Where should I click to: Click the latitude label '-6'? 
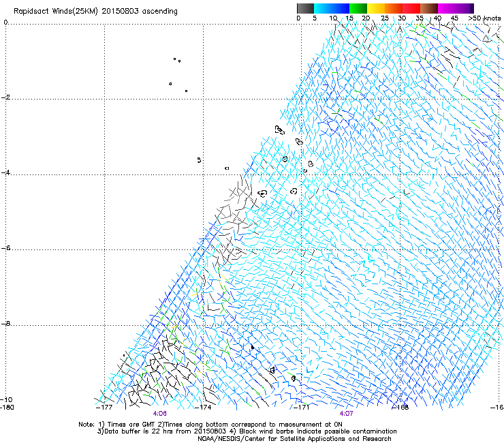point(5,248)
